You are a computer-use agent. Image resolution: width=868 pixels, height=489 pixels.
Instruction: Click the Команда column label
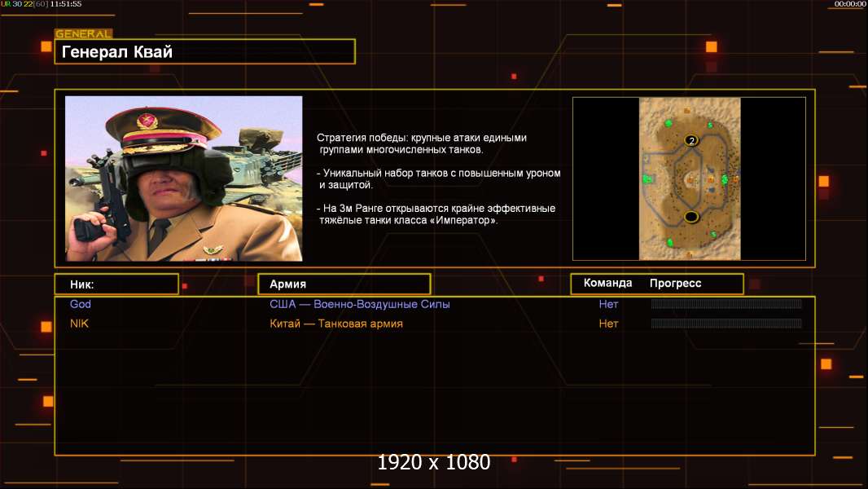(x=607, y=284)
